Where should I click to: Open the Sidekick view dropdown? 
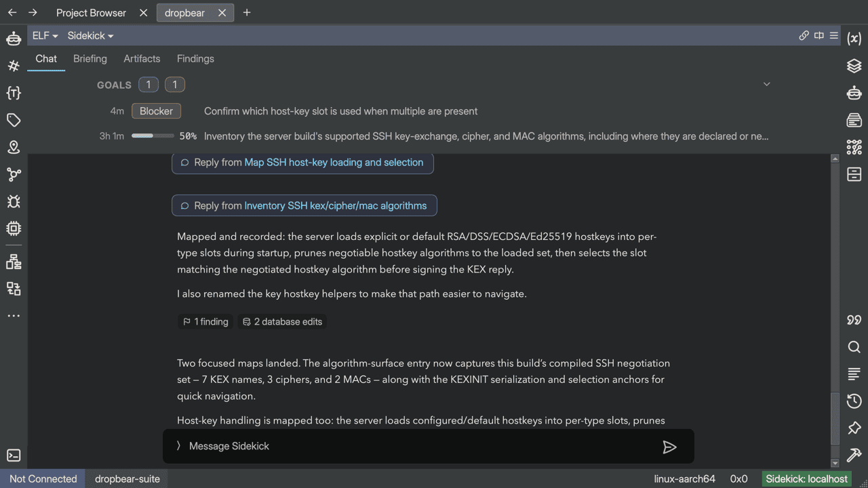pyautogui.click(x=91, y=35)
